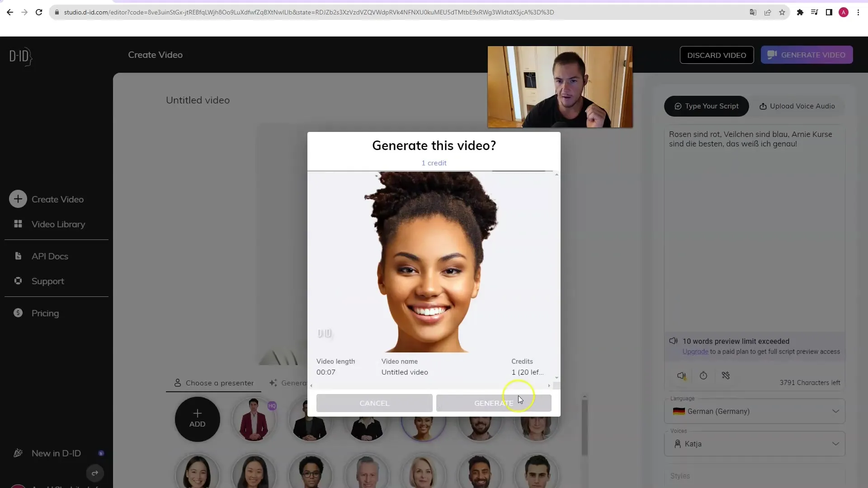Click the waveform/style icon in script panel
This screenshot has height=488, width=868.
726,375
